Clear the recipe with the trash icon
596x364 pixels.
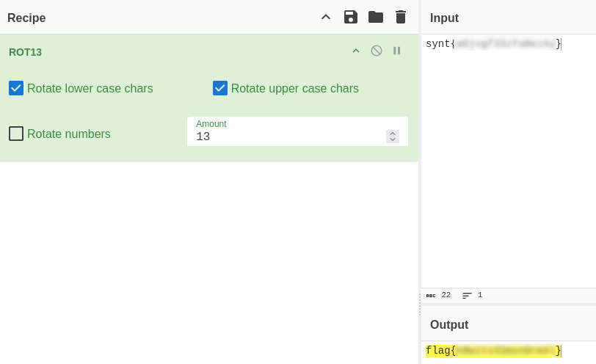[401, 17]
